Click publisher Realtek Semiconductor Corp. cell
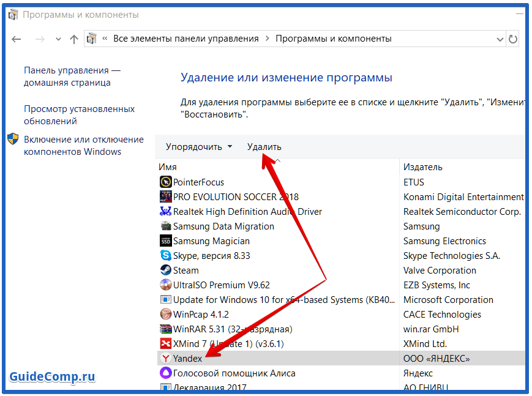Screen dimensions: 532x396 (x=462, y=211)
